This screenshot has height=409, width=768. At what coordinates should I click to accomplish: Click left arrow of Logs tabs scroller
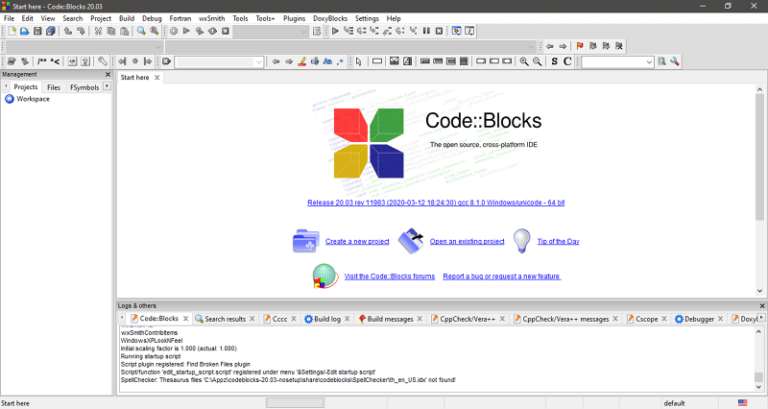pyautogui.click(x=122, y=318)
